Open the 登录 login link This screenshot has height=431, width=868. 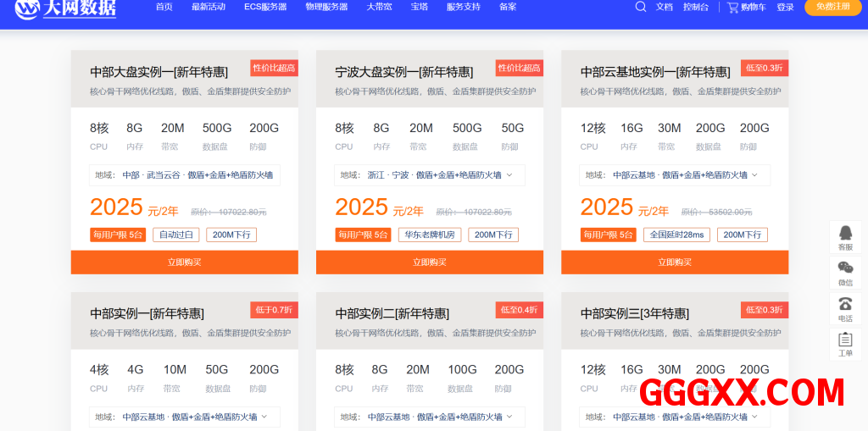pos(785,7)
